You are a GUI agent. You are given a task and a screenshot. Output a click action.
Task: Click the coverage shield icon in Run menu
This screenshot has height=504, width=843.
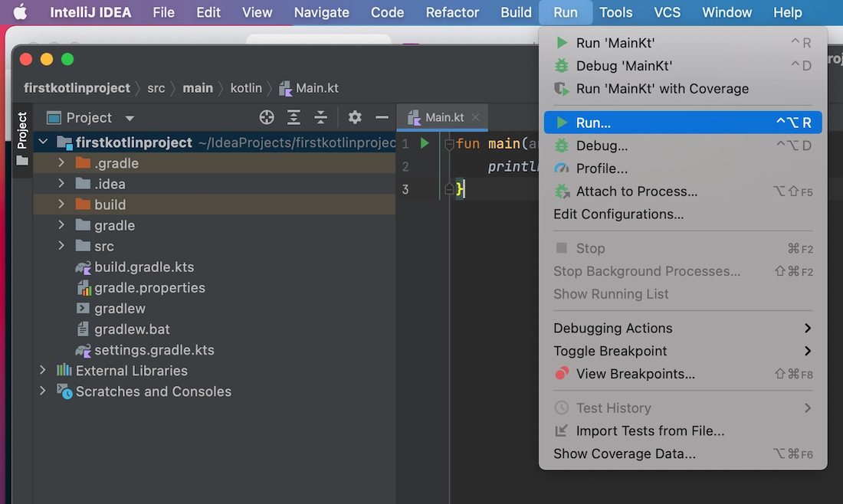click(x=562, y=89)
